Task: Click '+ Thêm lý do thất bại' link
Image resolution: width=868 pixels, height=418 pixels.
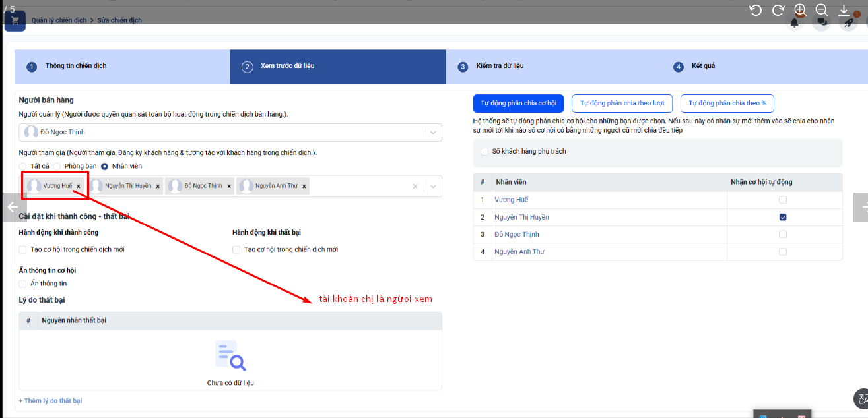Action: coord(51,401)
